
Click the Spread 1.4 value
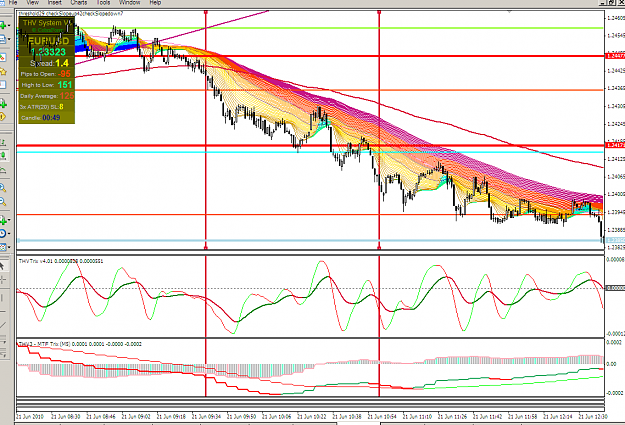[62, 63]
